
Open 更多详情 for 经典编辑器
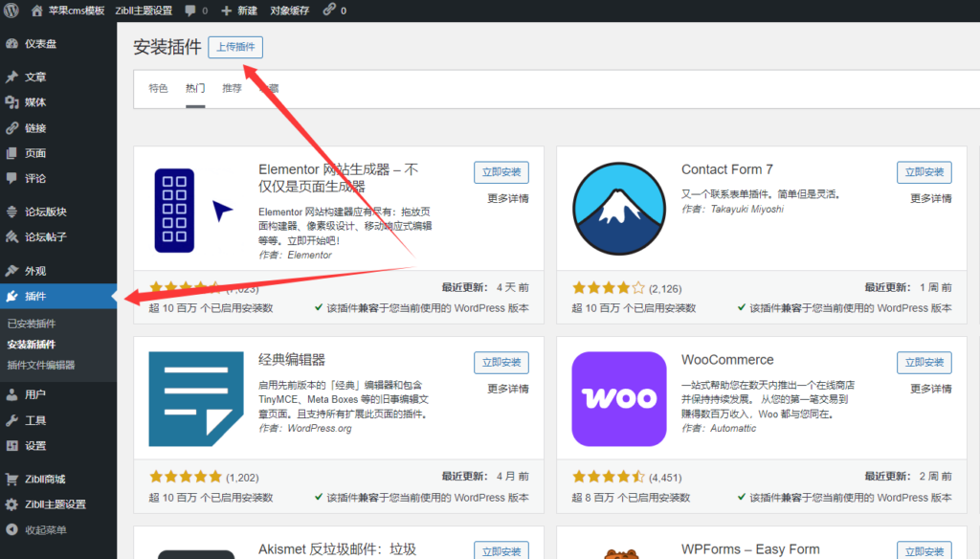(x=508, y=389)
